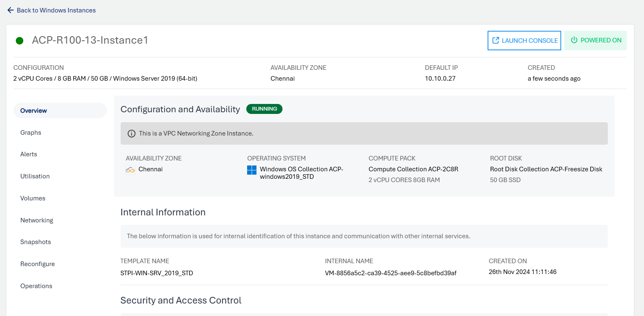Click the default IP 10.10.0.27

click(440, 79)
